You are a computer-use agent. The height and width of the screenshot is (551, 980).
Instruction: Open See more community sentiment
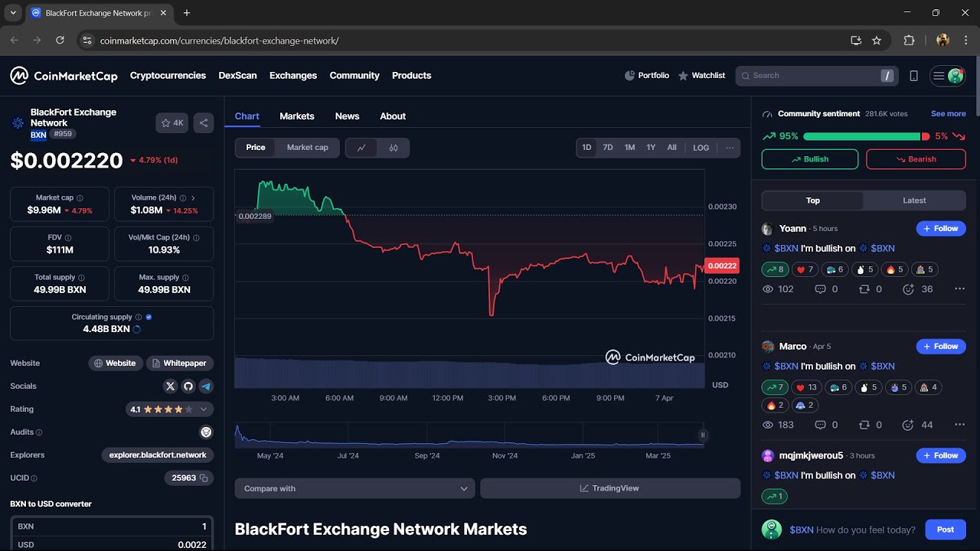coord(948,114)
